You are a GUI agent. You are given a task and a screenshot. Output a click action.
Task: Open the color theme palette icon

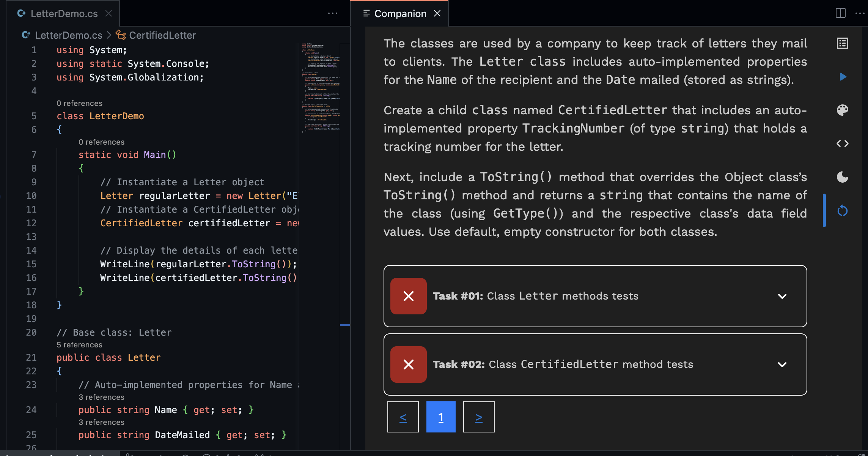coord(842,110)
